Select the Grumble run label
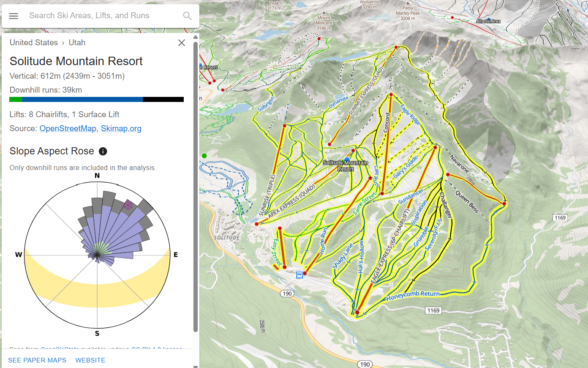This screenshot has height=368, width=588. click(421, 237)
